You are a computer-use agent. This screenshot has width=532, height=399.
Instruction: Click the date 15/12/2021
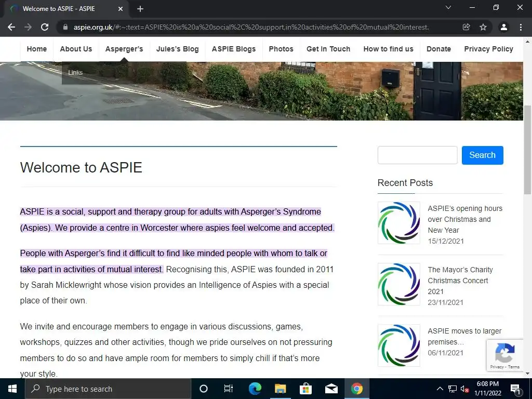click(445, 241)
